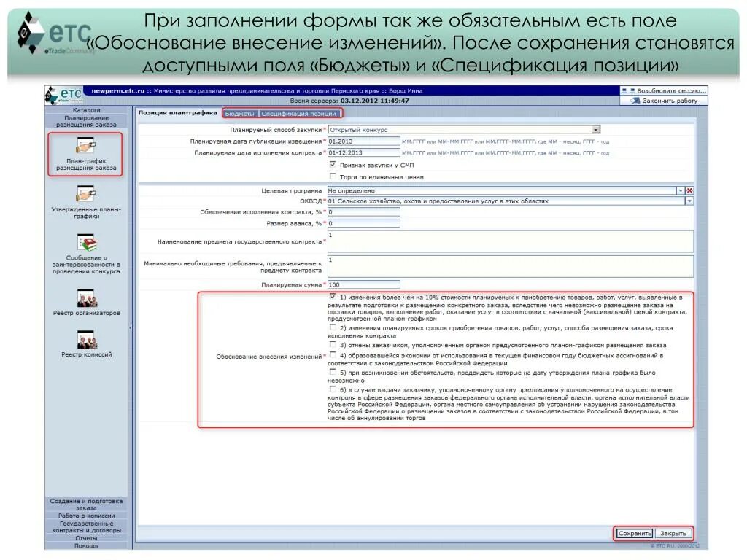The height and width of the screenshot is (560, 747).
Task: Open the Утвержденные планы-графики icon
Action: tap(86, 193)
